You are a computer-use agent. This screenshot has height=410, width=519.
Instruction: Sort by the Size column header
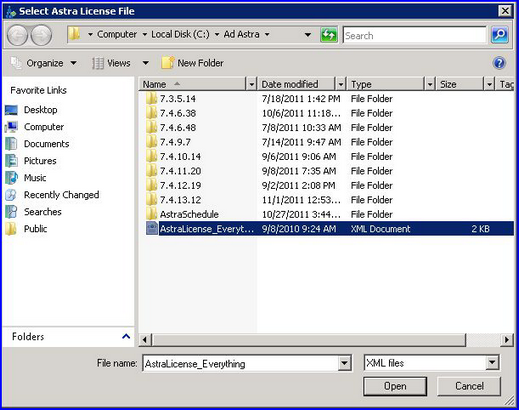coord(461,84)
